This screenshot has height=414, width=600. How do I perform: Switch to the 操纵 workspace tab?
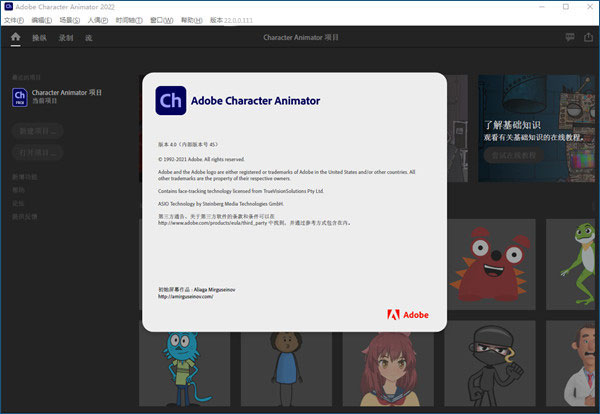click(x=39, y=38)
